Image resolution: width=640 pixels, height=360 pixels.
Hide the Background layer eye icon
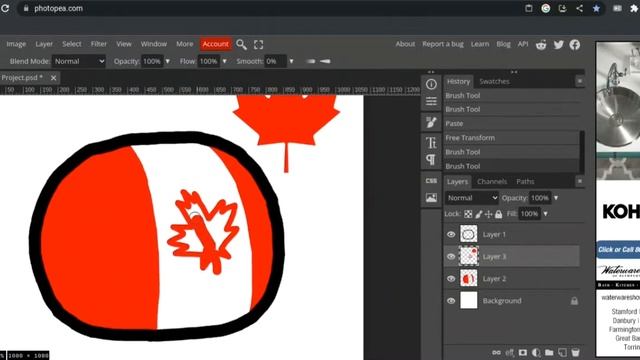[451, 301]
